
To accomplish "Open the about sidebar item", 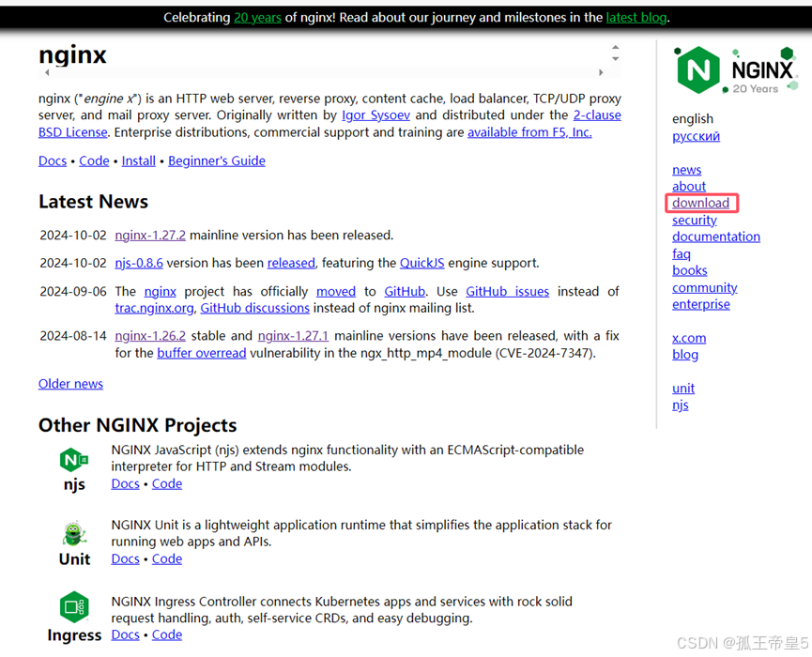I will coord(689,187).
